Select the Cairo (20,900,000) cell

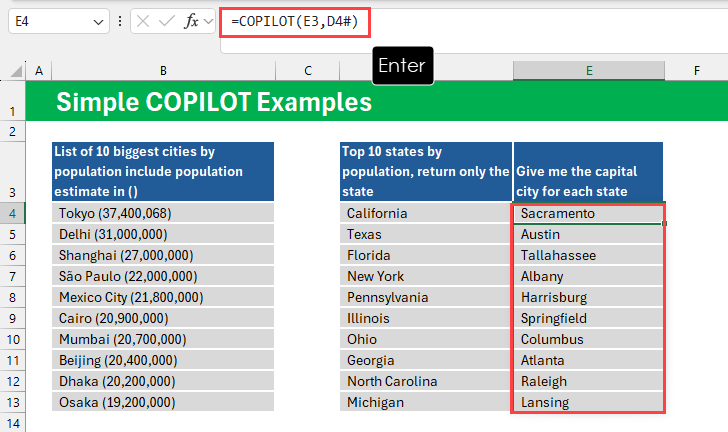click(x=163, y=318)
